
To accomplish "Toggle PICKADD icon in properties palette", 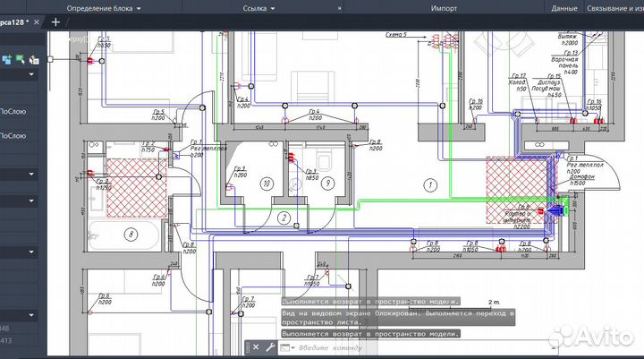I will [6, 60].
